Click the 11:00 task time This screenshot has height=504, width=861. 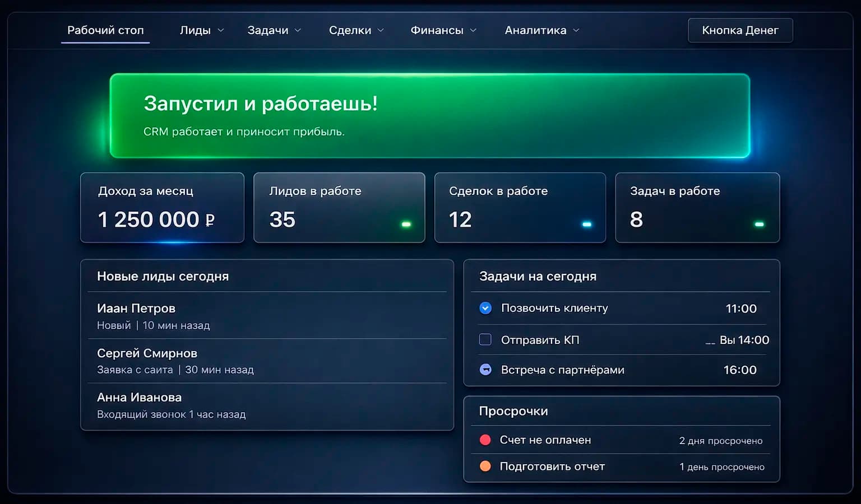[741, 309]
